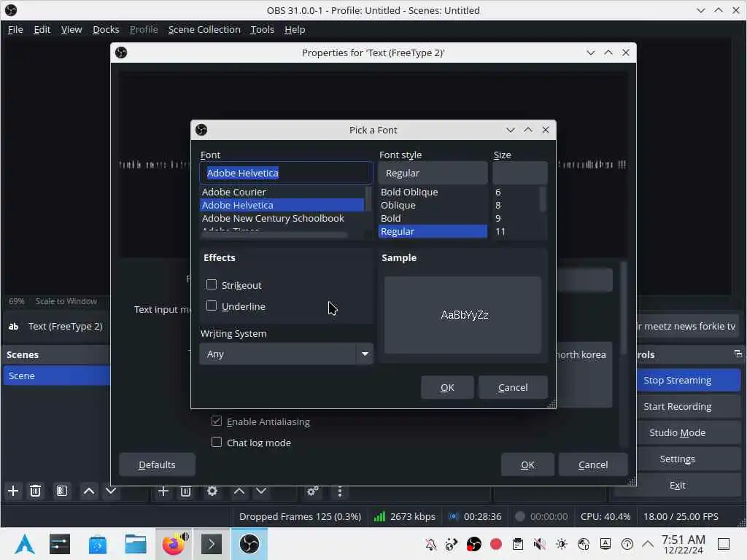Open muted audio volume tray icon
Viewport: 747px width, 560px height.
click(539, 544)
